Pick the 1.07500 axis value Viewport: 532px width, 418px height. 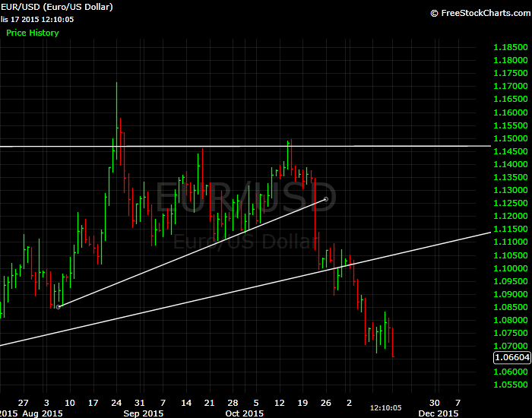click(x=511, y=333)
